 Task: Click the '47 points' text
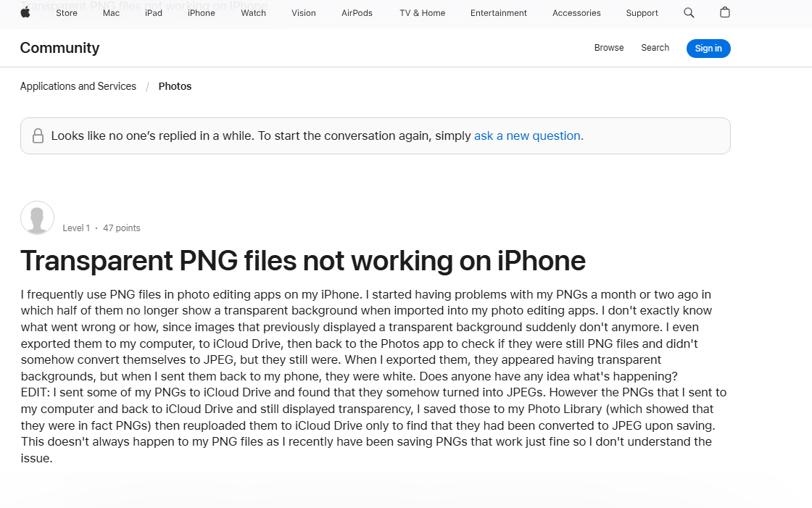click(122, 228)
